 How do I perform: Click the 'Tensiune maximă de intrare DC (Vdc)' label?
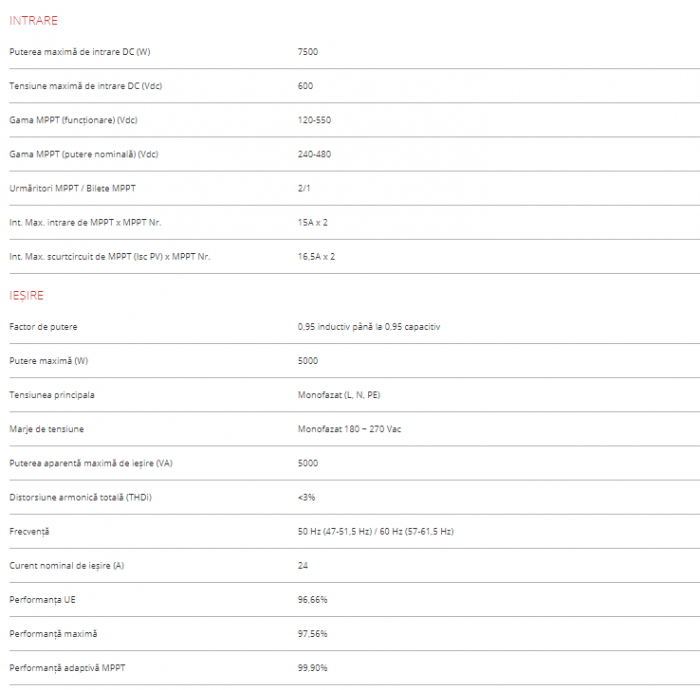click(x=85, y=86)
